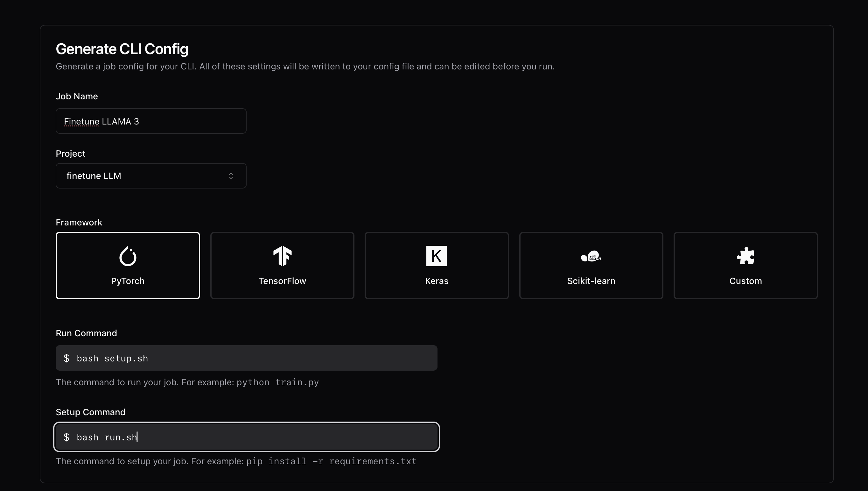Click the Custom puzzle piece icon
The height and width of the screenshot is (491, 868).
(745, 256)
